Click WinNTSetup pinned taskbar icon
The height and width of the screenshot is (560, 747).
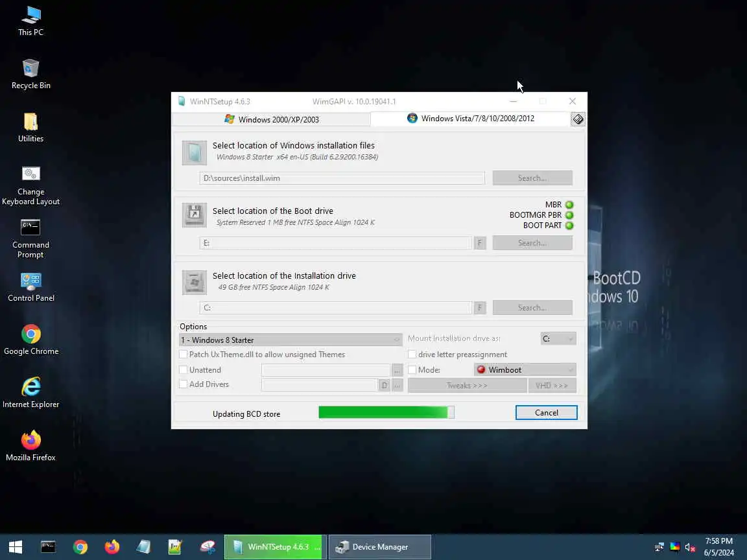click(x=143, y=546)
